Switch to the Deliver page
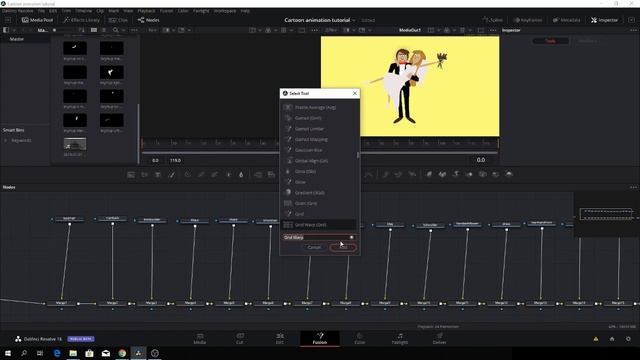The height and width of the screenshot is (360, 640). tap(439, 338)
